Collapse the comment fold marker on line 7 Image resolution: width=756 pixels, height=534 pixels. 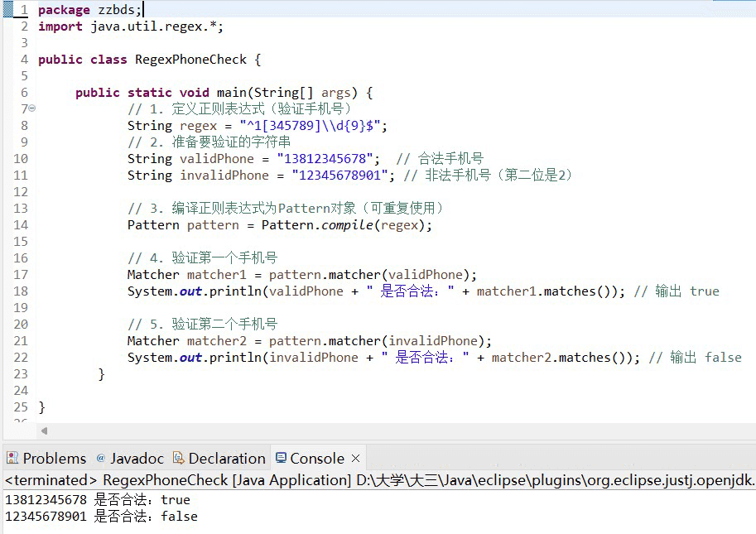(x=31, y=108)
